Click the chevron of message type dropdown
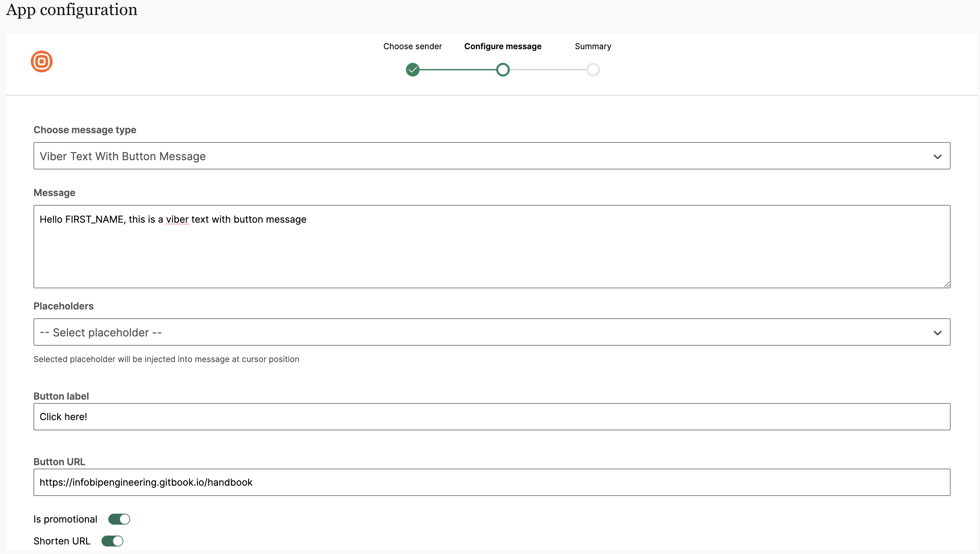The width and height of the screenshot is (980, 554). pos(937,156)
